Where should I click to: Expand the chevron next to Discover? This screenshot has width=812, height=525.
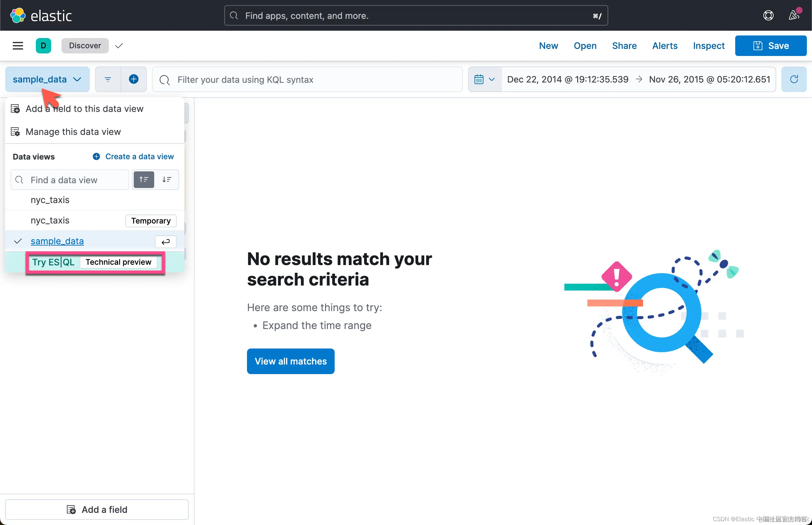tap(119, 46)
